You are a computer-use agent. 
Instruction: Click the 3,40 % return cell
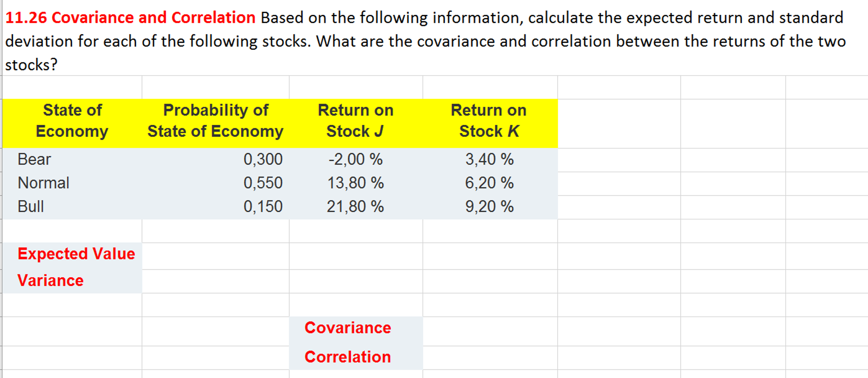tap(490, 160)
